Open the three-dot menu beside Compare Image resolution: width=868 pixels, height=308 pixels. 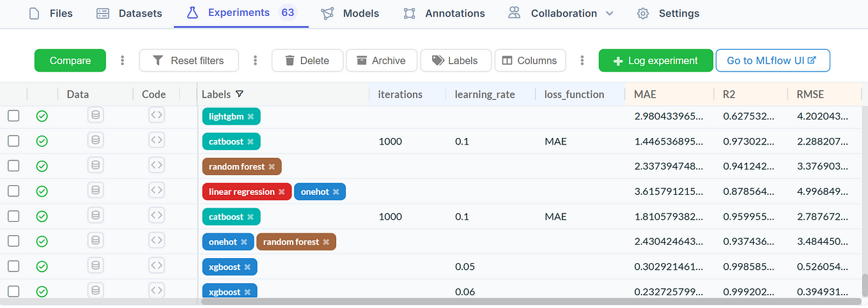pos(123,61)
